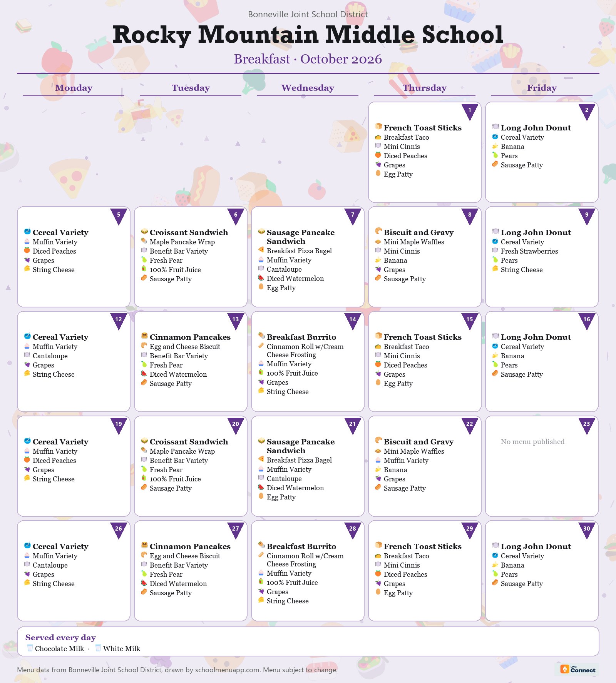
Task: Click the waffle icon beside Mini Maple Waffles on October 8
Action: [x=378, y=242]
